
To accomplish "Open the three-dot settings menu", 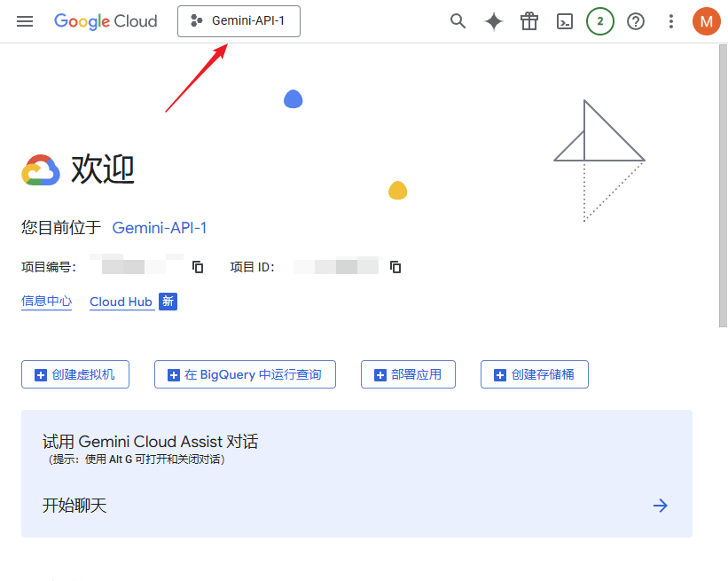I will pyautogui.click(x=671, y=21).
